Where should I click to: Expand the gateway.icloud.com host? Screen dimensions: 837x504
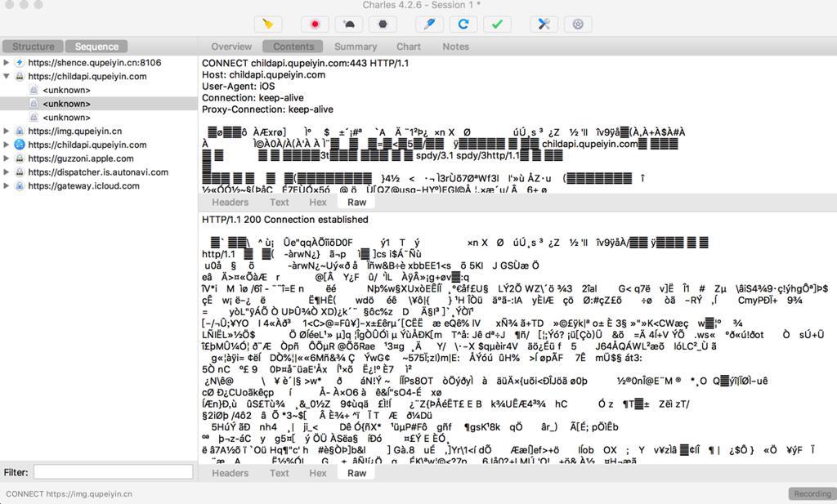coord(7,185)
